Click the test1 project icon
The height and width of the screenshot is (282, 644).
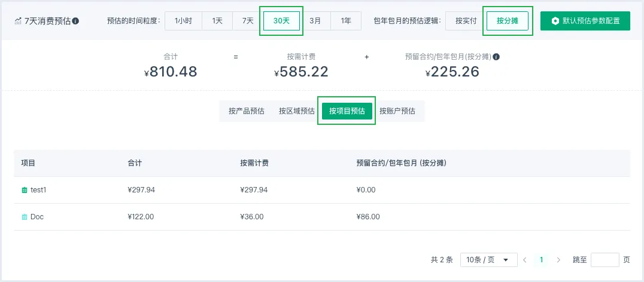point(24,190)
